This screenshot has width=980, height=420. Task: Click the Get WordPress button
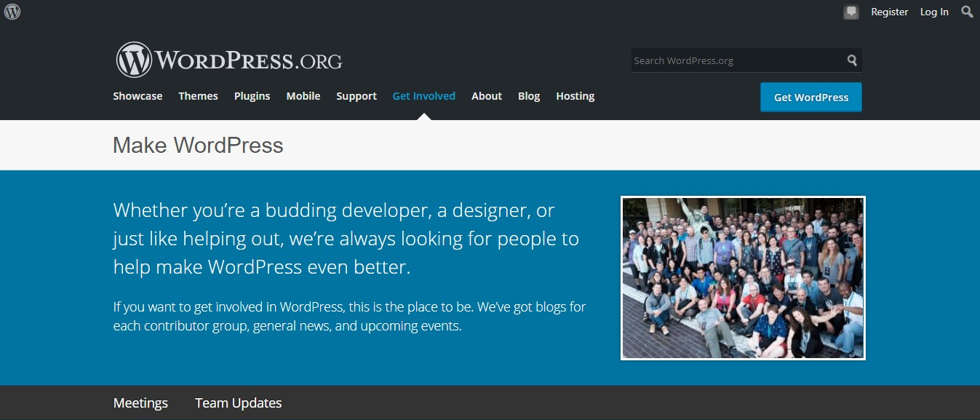[811, 98]
